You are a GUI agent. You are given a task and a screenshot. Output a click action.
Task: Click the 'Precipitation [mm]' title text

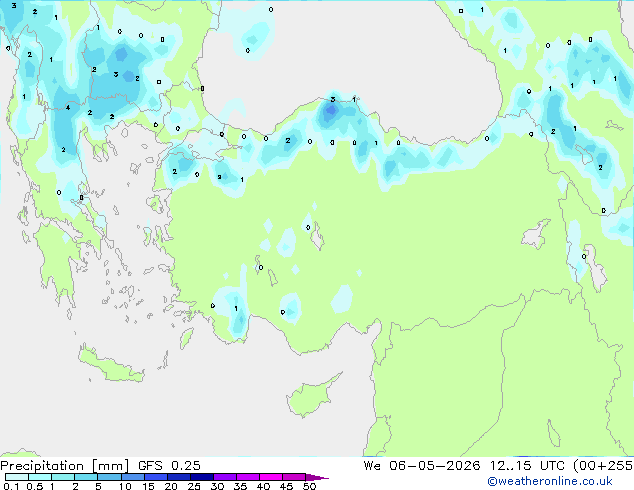(x=64, y=466)
